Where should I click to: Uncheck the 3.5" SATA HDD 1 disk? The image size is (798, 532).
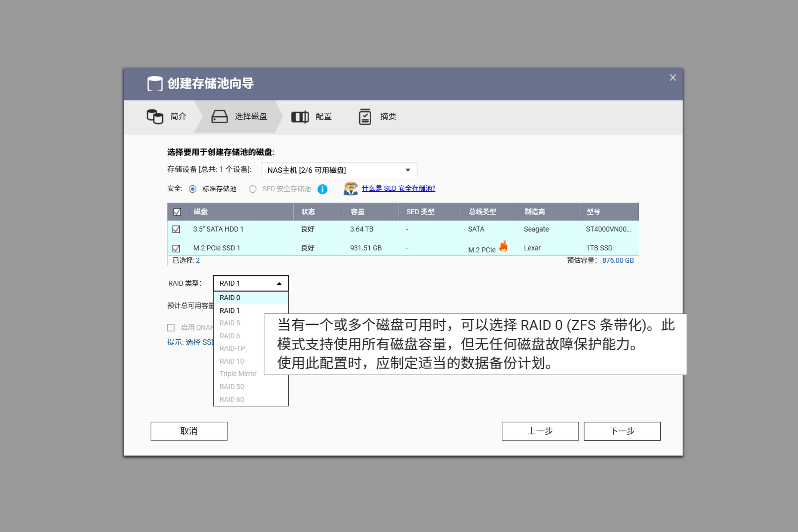point(176,229)
